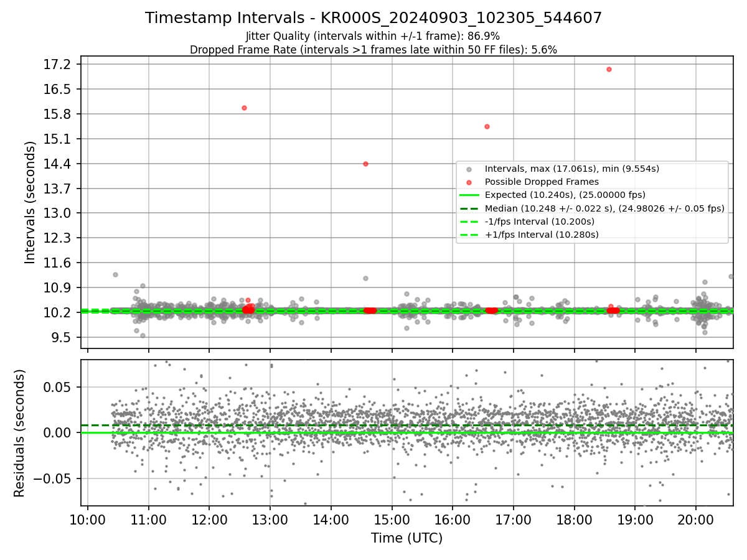Click the gray point near 11.25s at 10:27
747x560 pixels.
[115, 274]
